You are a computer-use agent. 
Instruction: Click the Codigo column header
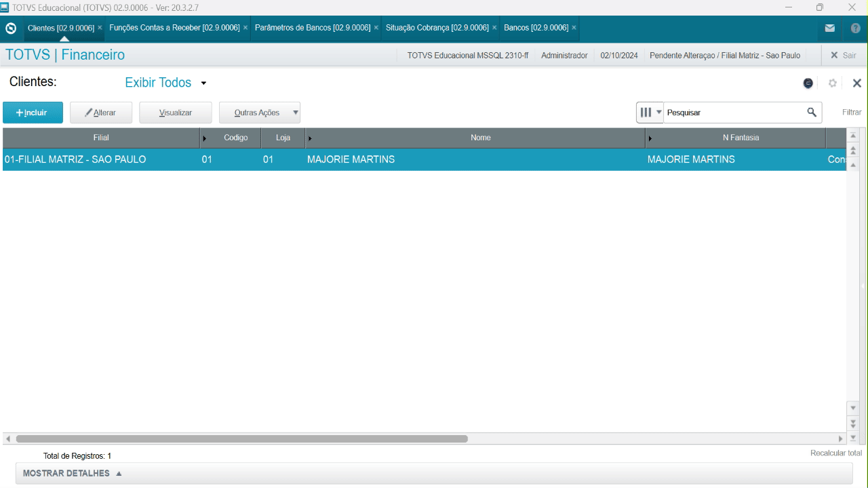click(x=236, y=138)
